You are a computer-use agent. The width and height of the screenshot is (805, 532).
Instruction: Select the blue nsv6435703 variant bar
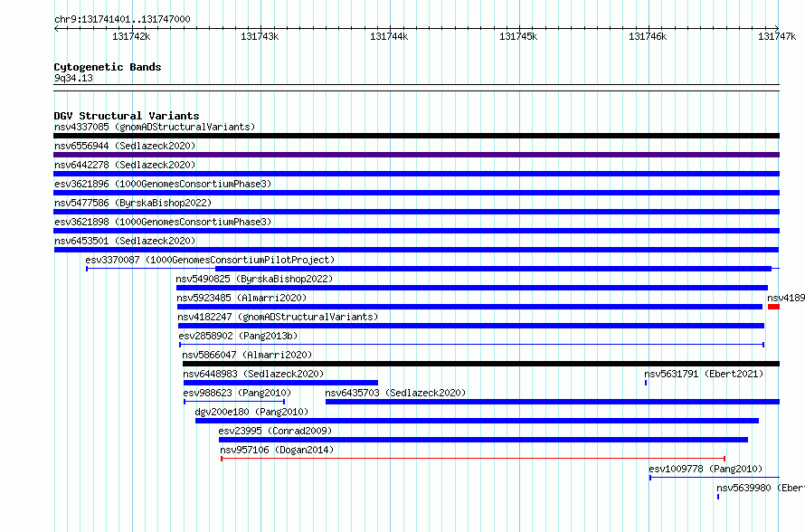pyautogui.click(x=553, y=402)
